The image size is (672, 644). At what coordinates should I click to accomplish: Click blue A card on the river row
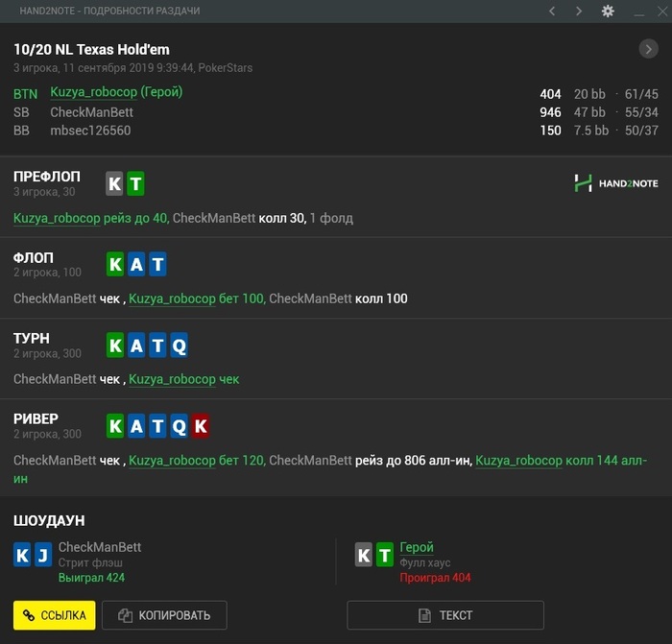pos(136,426)
